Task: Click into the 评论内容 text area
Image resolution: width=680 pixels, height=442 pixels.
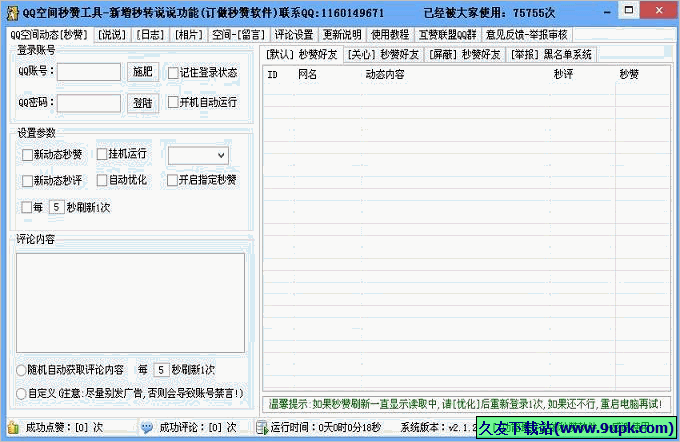Action: tap(131, 303)
